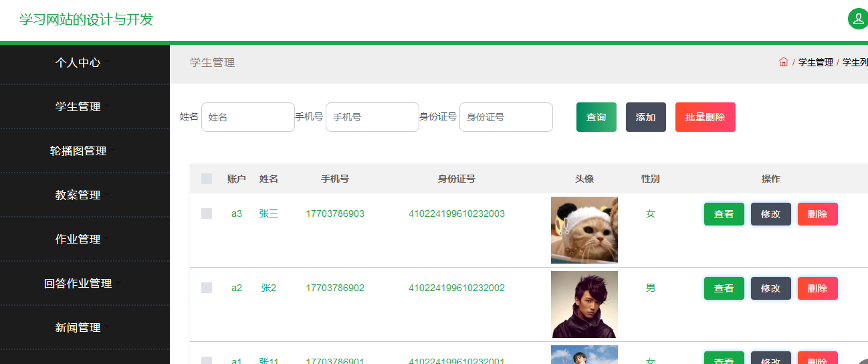Select phone number 17703786903
Viewport: 868px width, 364px height.
coord(335,213)
